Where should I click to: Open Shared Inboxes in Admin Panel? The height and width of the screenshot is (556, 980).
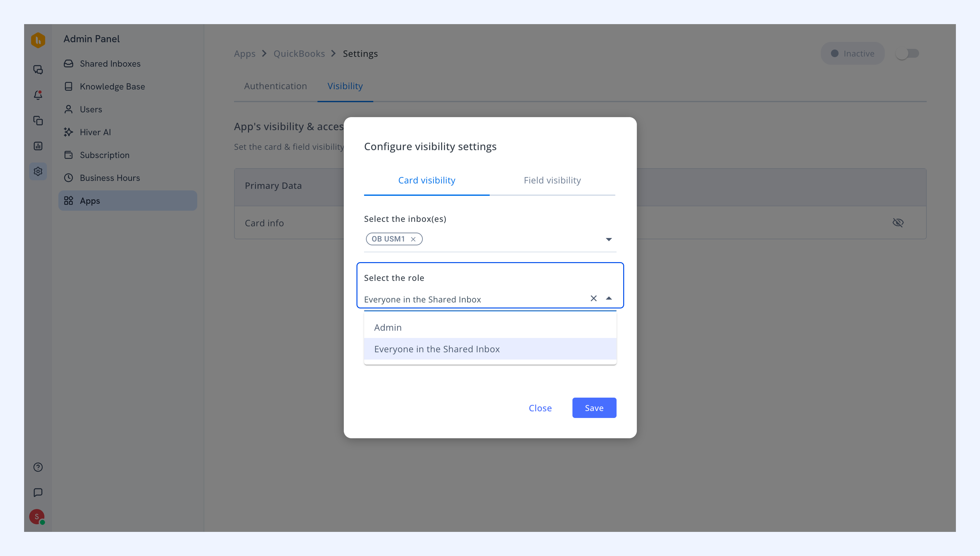tap(110, 63)
